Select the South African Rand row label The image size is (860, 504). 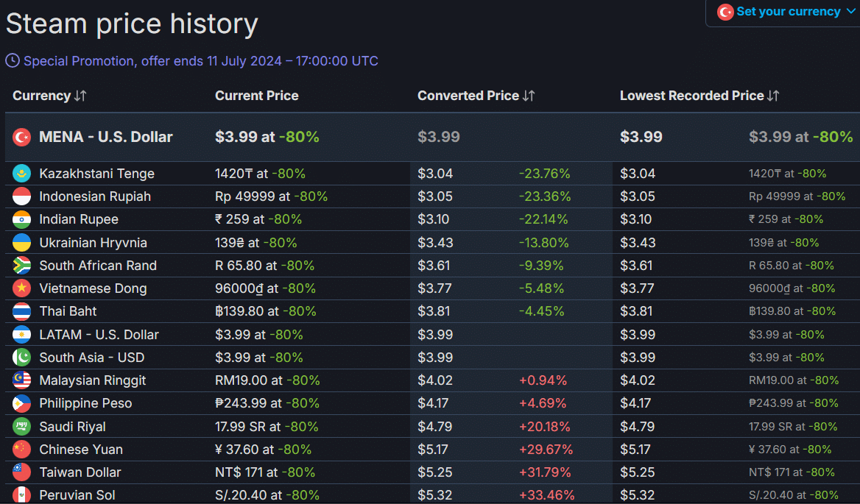[98, 266]
